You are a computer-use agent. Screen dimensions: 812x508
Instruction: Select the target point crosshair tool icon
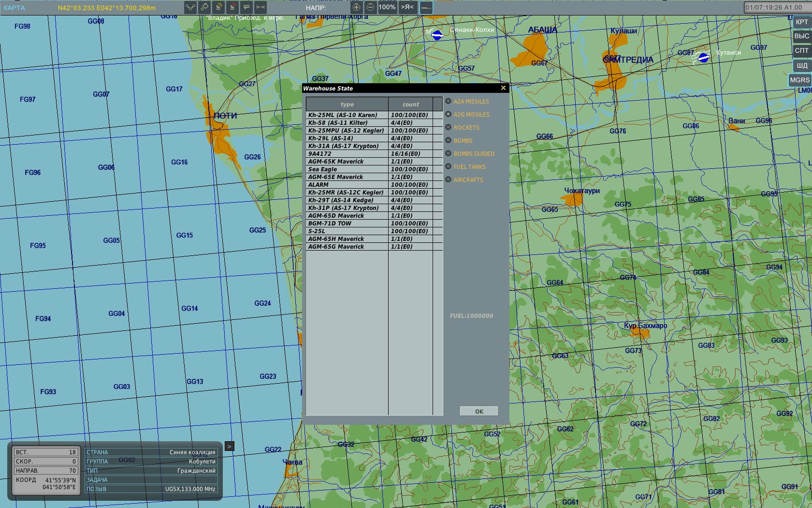[205, 7]
